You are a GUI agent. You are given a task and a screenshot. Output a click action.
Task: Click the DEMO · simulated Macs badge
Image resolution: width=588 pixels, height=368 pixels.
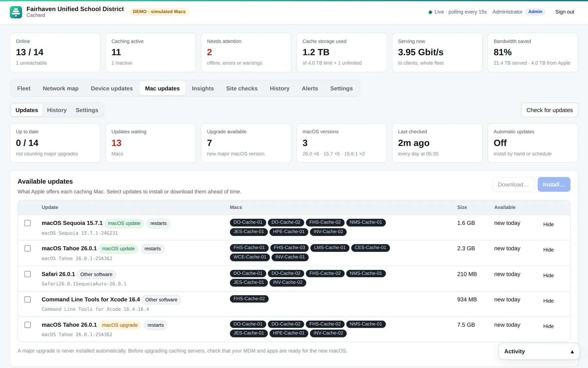pos(159,12)
